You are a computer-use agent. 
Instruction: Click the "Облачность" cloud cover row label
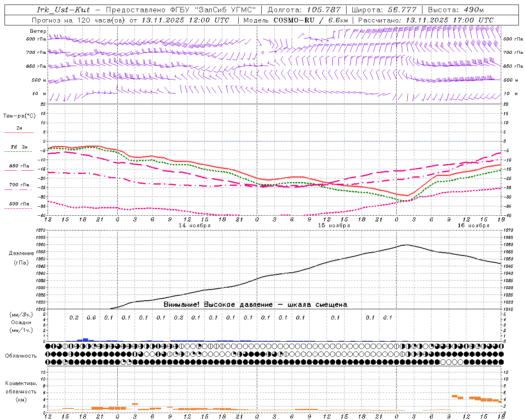point(21,356)
